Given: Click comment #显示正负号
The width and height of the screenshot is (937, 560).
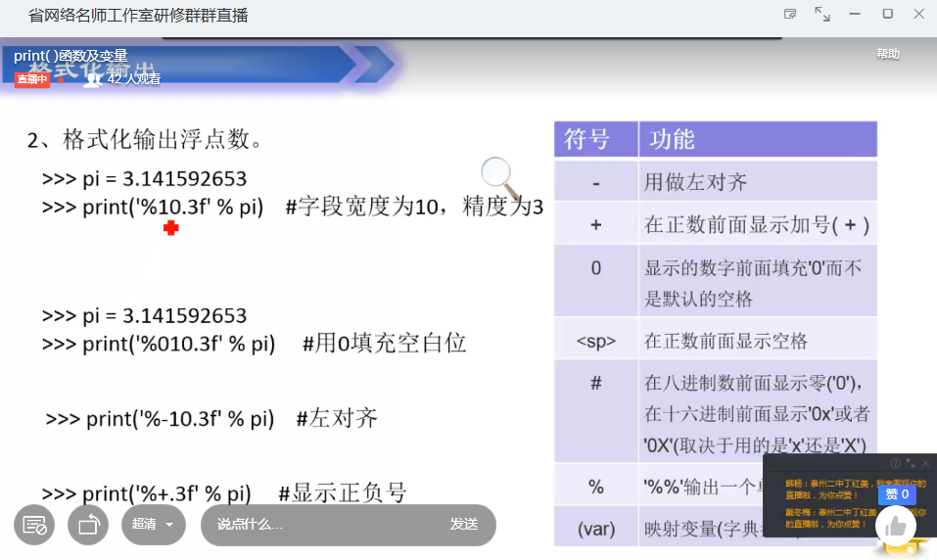Looking at the screenshot, I should [343, 493].
